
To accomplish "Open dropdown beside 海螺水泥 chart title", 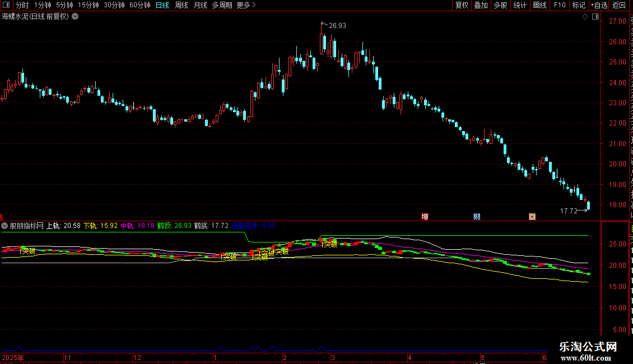I will (75, 17).
